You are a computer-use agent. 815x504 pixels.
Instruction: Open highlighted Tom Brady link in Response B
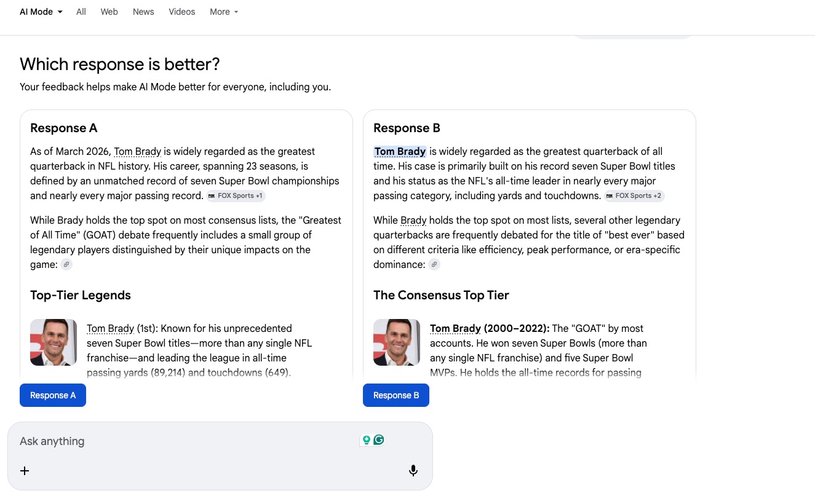[x=400, y=152]
